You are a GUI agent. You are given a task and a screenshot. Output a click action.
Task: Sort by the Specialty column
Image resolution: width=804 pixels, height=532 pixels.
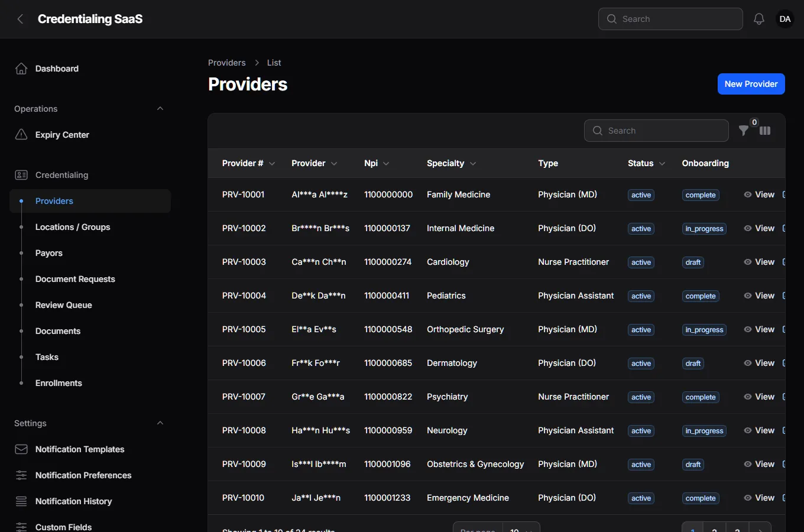click(452, 163)
